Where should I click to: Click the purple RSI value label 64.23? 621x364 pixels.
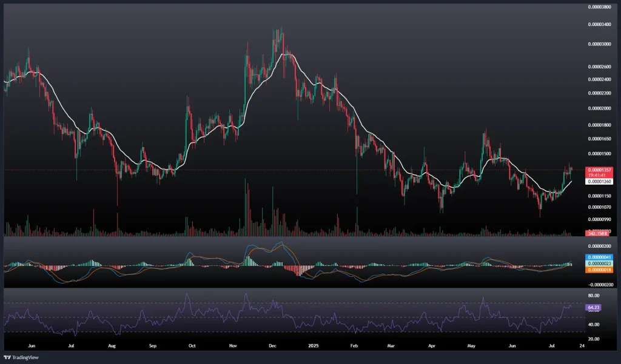pos(593,308)
